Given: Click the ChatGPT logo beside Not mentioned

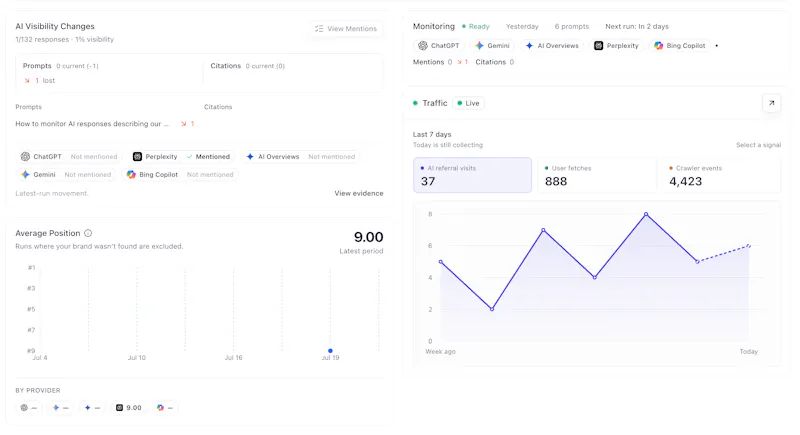Looking at the screenshot, I should [25, 157].
